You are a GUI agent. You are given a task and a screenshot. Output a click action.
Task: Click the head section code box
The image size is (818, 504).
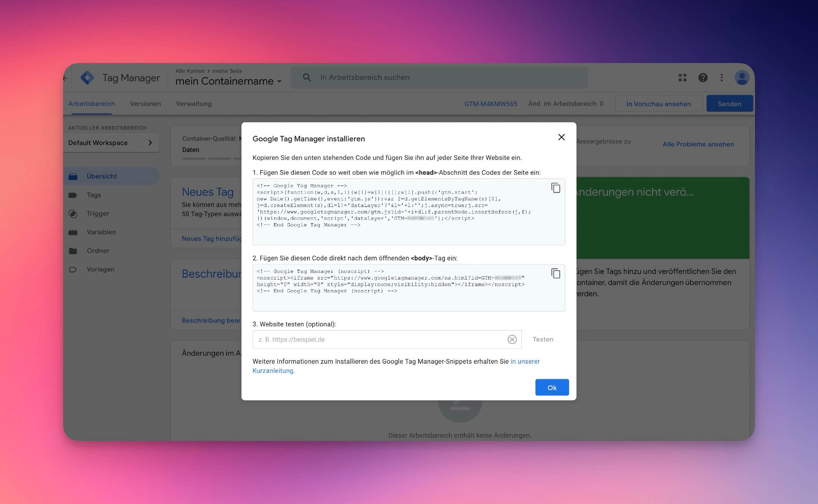(x=409, y=212)
